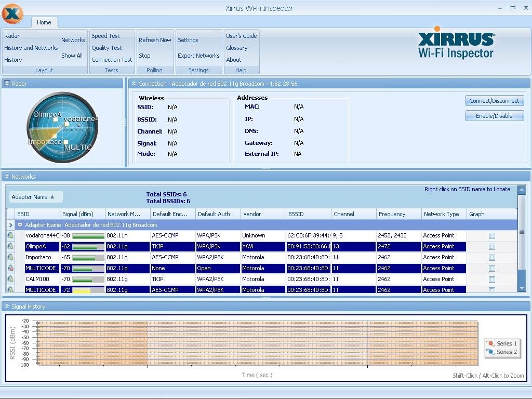
Task: Toggle Adapter Name grouping sort arrow
Action: [x=52, y=197]
